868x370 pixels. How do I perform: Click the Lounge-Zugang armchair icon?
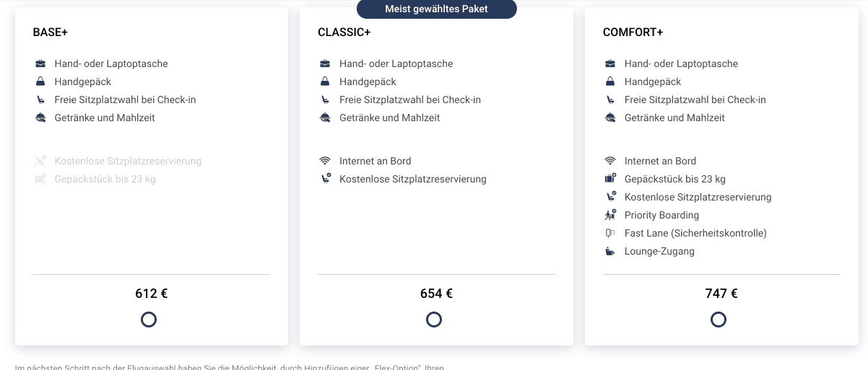(610, 251)
